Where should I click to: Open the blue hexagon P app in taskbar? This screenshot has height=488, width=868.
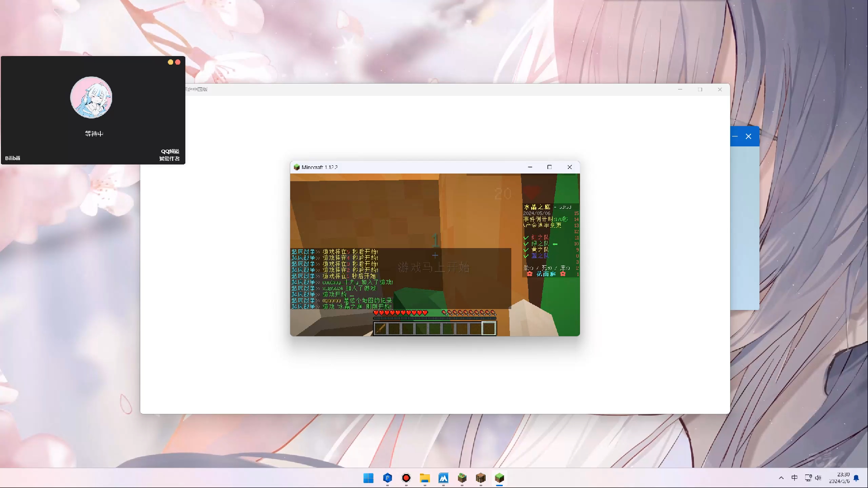(387, 478)
